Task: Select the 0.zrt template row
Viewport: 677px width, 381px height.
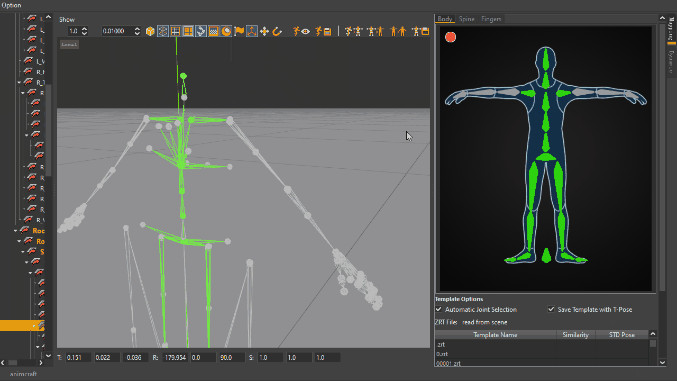Action: pos(541,354)
